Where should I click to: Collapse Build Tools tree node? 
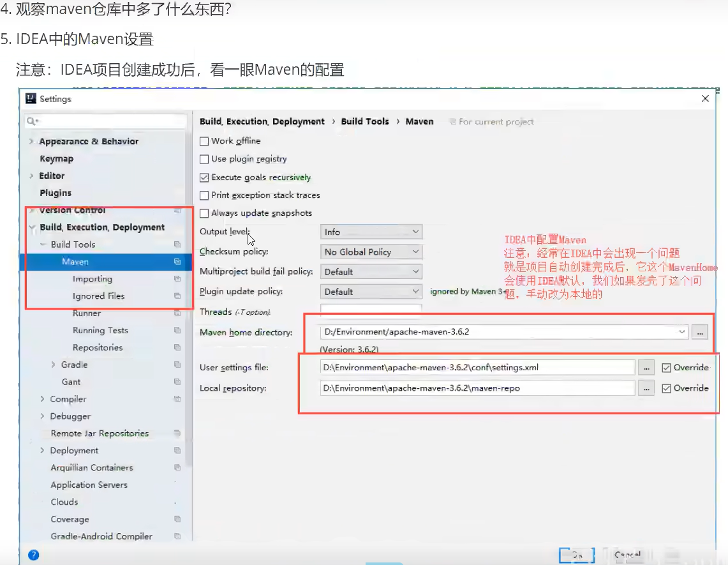point(43,245)
